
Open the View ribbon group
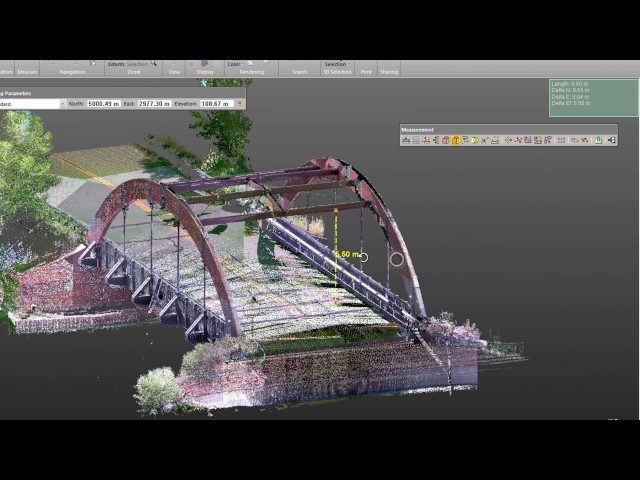174,72
